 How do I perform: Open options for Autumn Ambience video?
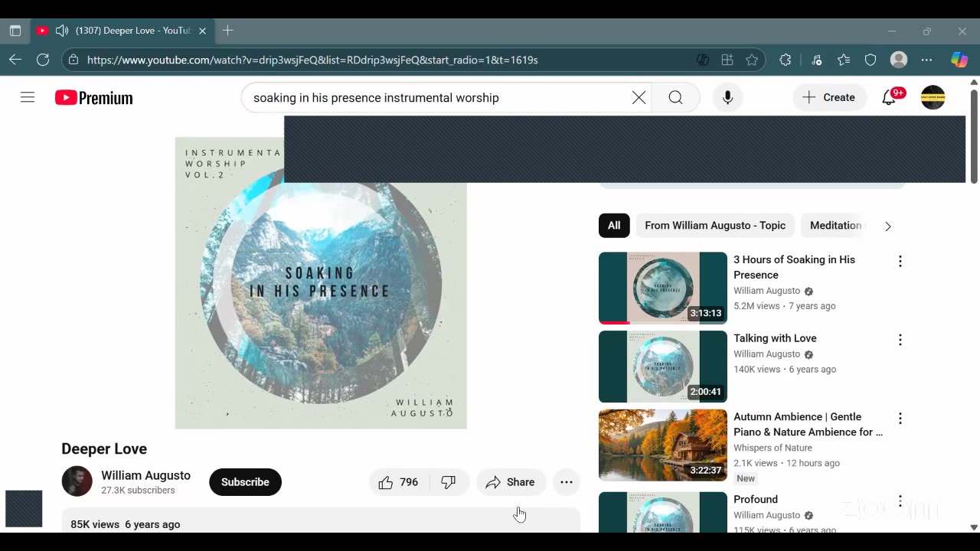point(900,419)
